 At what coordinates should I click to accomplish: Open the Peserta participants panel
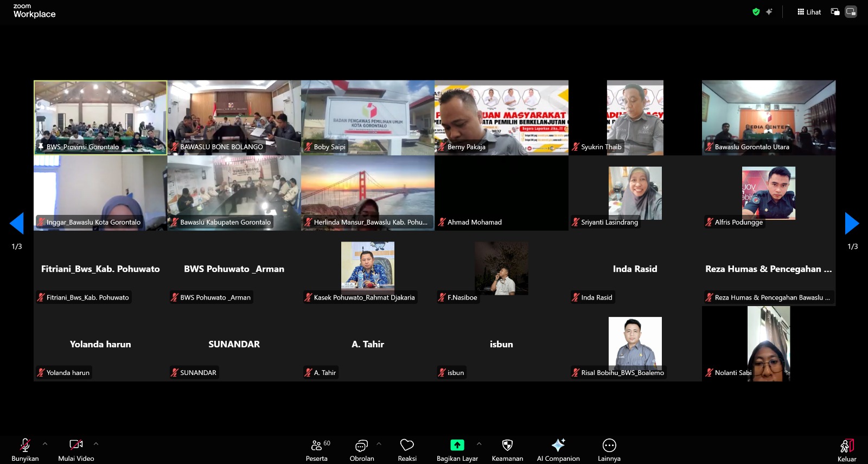[x=317, y=450]
